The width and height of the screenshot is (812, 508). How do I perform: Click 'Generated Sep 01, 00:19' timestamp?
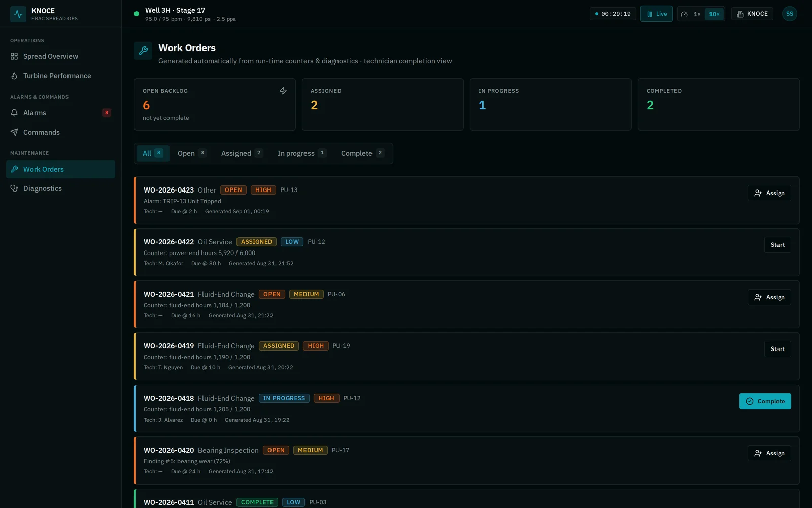click(x=237, y=211)
